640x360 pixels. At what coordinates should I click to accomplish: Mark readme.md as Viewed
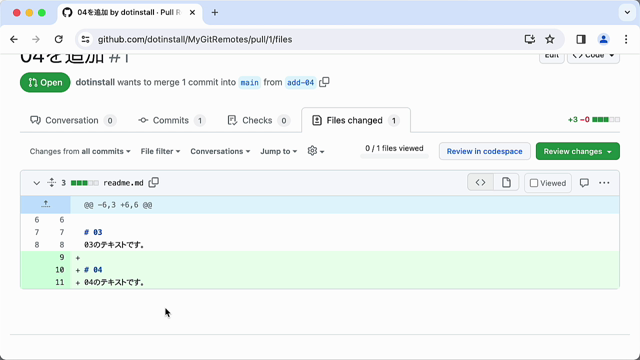tap(548, 183)
